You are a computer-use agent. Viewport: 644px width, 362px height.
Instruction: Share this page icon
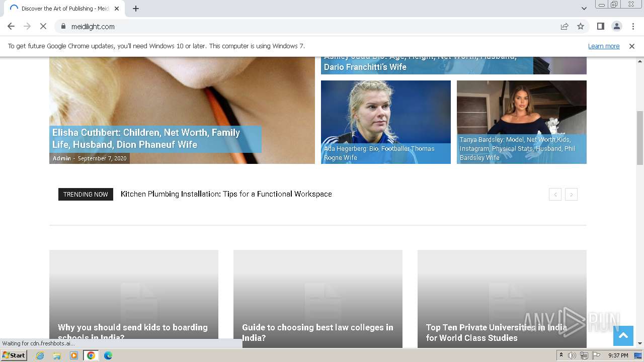pos(565,26)
